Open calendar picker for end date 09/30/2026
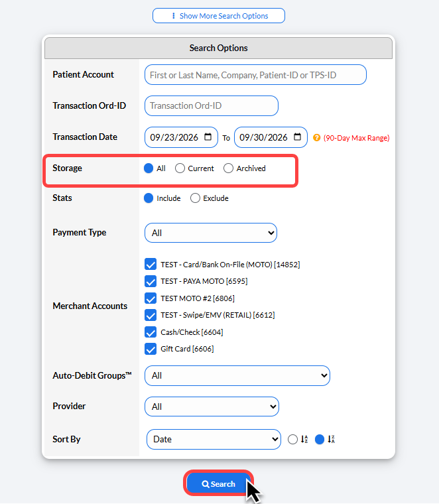 tap(298, 137)
